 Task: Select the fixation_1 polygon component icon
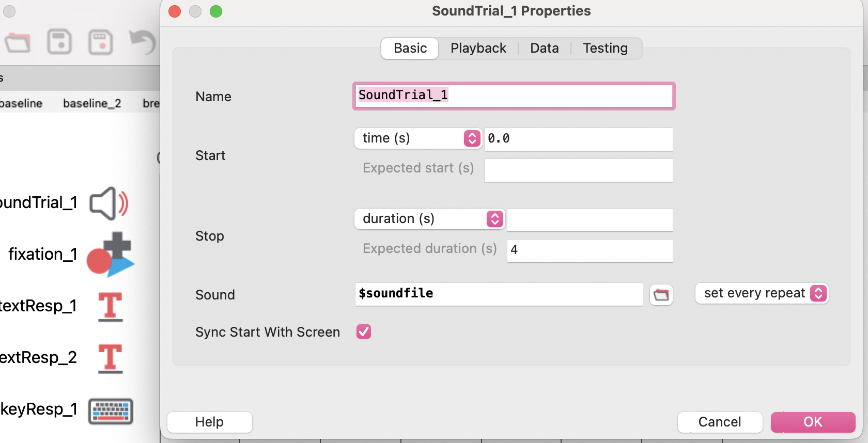pyautogui.click(x=110, y=255)
